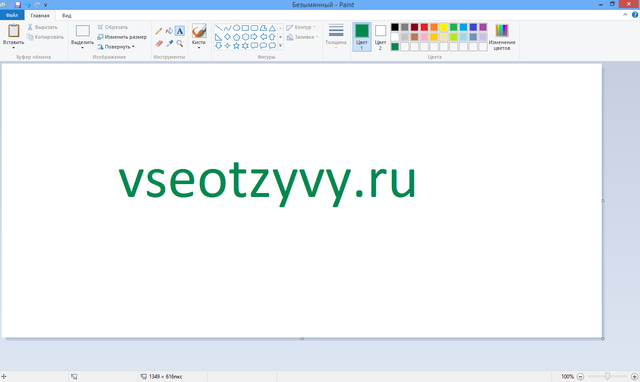640x382 pixels.
Task: Expand the full shapes gallery
Action: click(x=280, y=46)
